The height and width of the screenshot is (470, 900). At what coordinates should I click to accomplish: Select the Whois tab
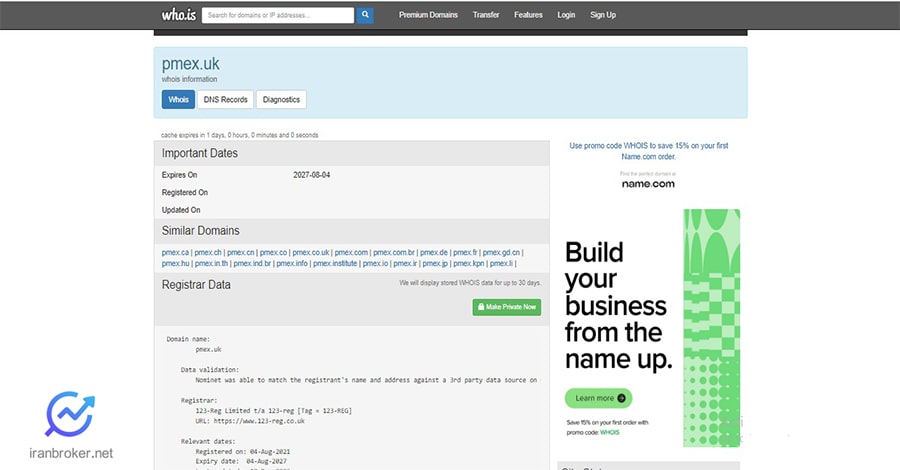pyautogui.click(x=179, y=99)
